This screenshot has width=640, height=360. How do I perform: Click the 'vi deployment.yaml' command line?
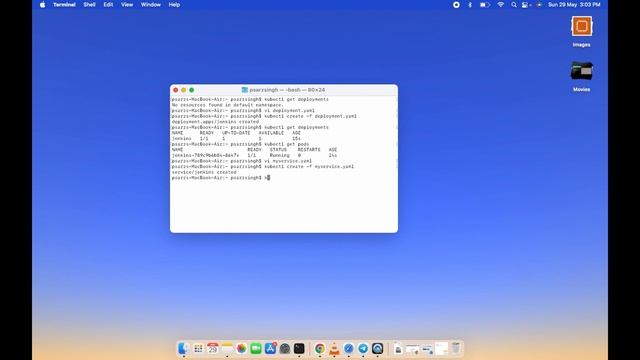[243, 111]
